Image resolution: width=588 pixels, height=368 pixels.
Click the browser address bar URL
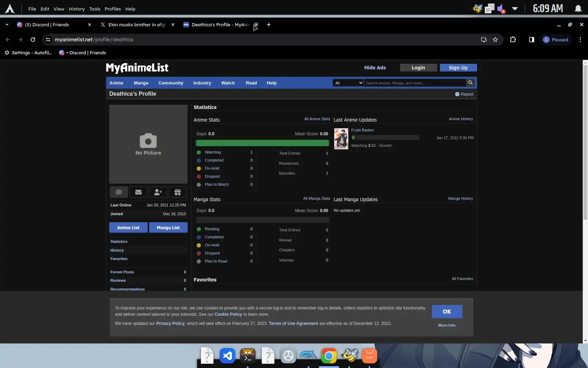click(94, 40)
